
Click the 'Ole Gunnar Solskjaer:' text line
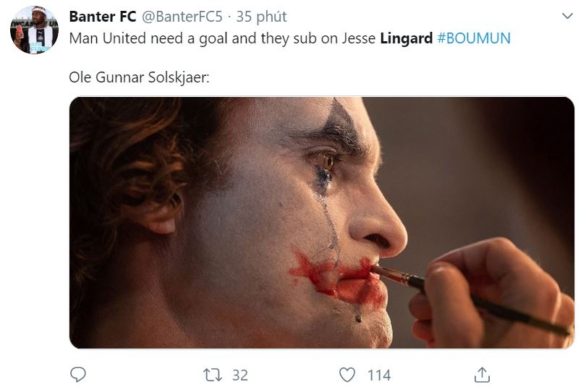click(x=139, y=77)
